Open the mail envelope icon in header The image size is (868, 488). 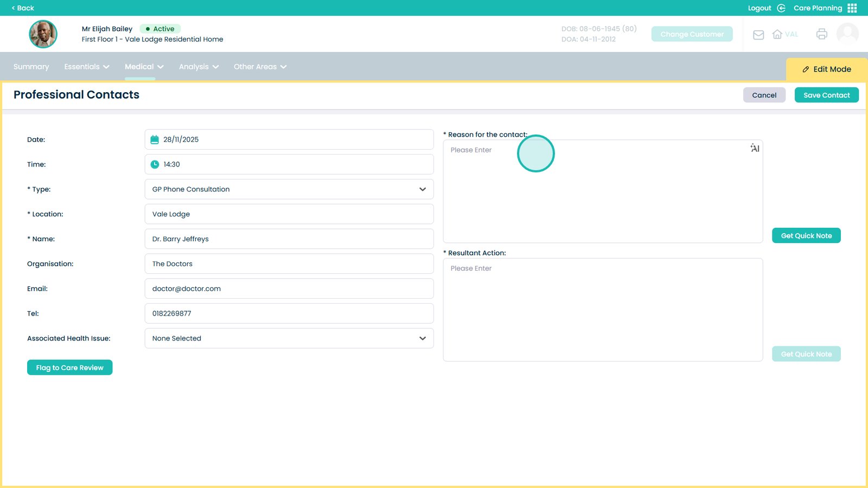click(x=758, y=35)
